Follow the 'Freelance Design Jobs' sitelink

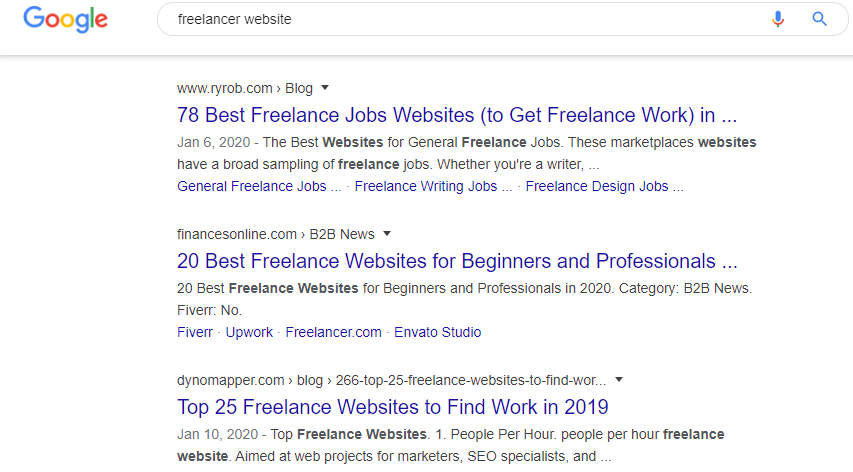pos(604,186)
